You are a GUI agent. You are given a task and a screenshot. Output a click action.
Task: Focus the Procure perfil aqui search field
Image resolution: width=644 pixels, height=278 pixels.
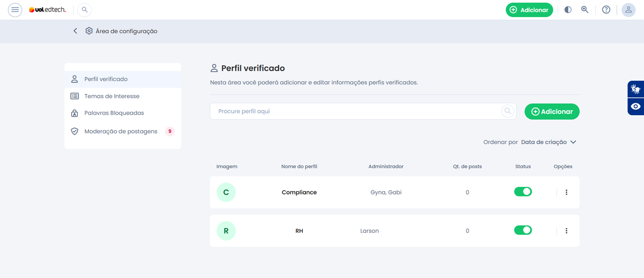(x=363, y=111)
